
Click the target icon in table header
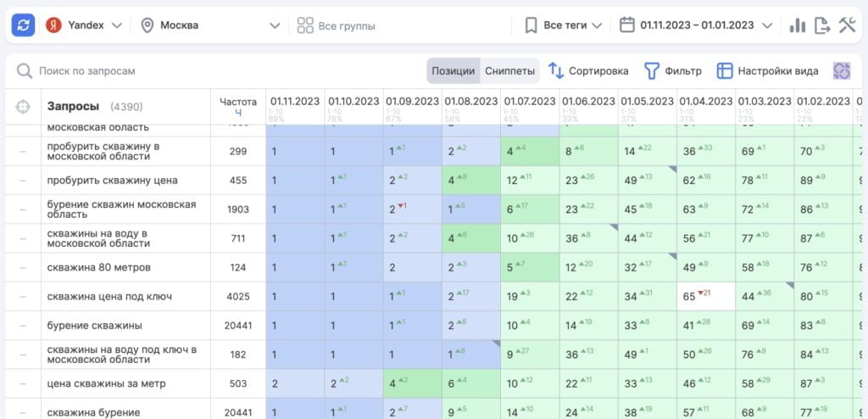(23, 107)
